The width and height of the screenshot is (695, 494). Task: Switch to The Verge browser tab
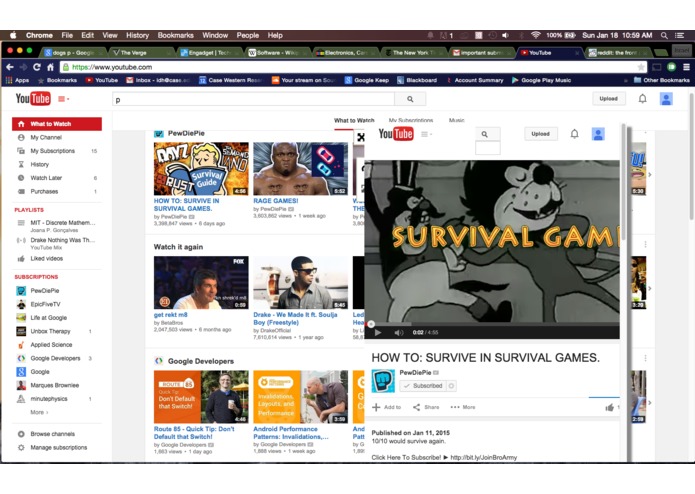pos(141,52)
